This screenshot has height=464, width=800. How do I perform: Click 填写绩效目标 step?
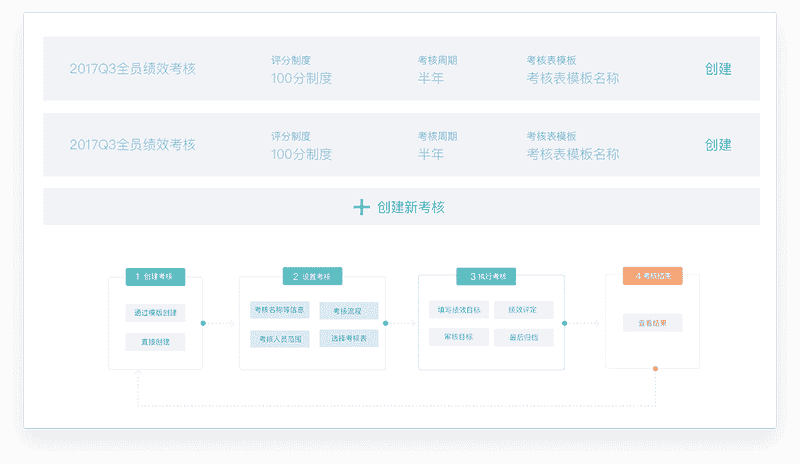459,309
